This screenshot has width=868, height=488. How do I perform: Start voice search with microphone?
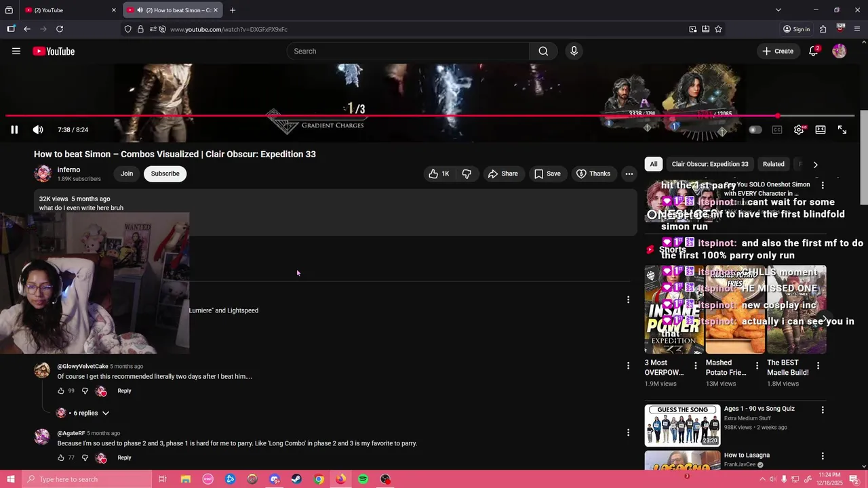click(574, 51)
